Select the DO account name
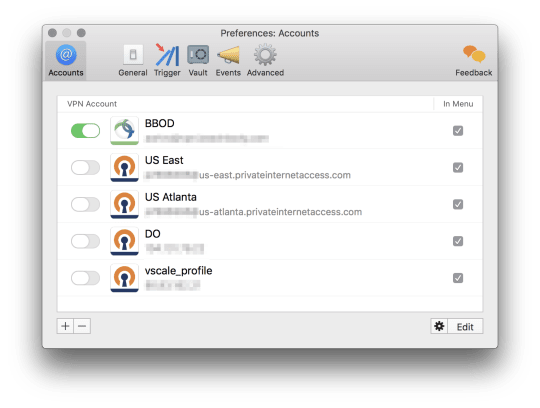The width and height of the screenshot is (540, 408). 153,234
